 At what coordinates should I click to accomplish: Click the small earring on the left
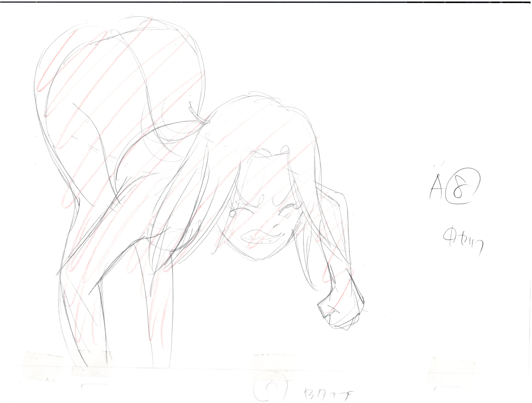233,213
